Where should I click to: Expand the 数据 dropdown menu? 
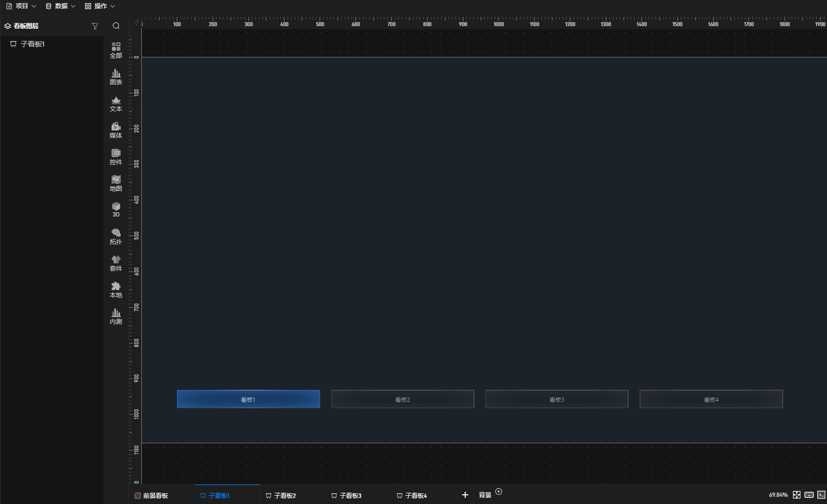coord(60,6)
